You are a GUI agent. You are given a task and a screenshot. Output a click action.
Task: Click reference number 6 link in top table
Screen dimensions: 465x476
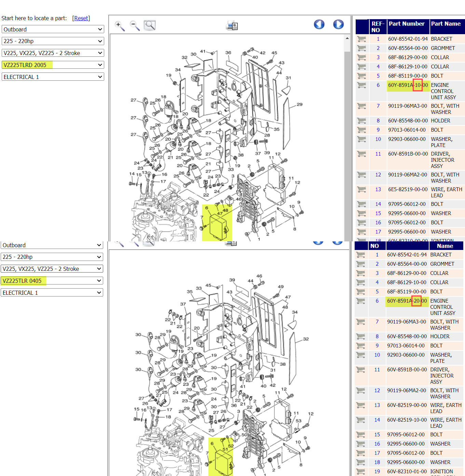point(378,85)
